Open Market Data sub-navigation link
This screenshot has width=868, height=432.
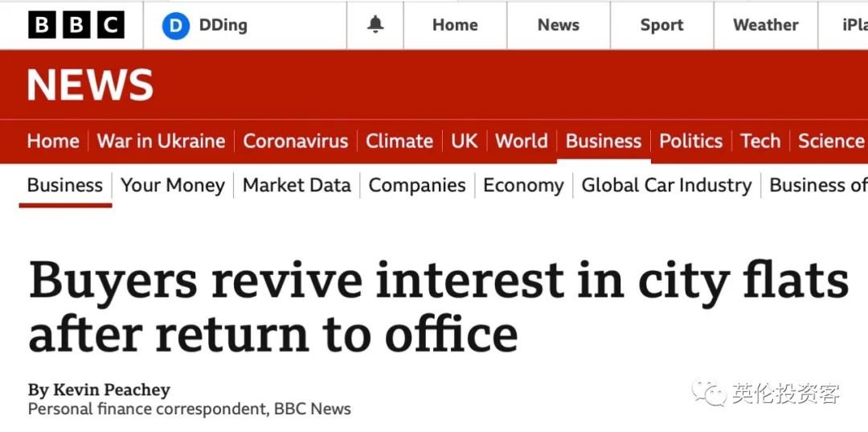point(297,185)
